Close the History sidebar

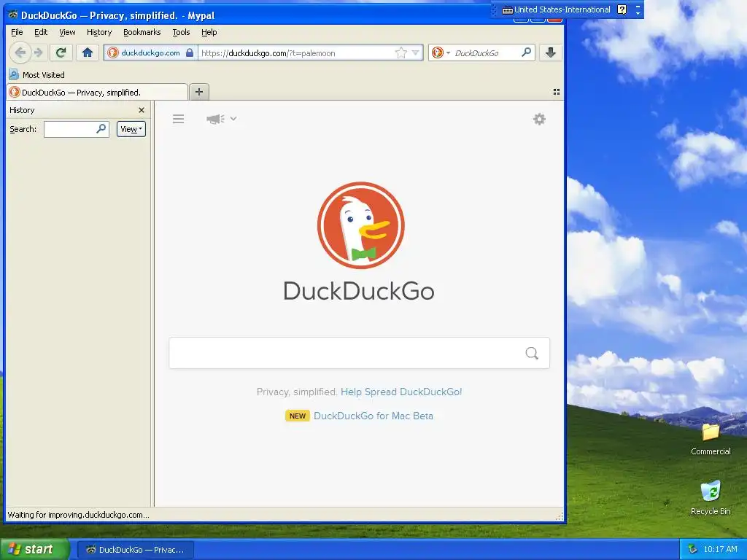pyautogui.click(x=142, y=110)
